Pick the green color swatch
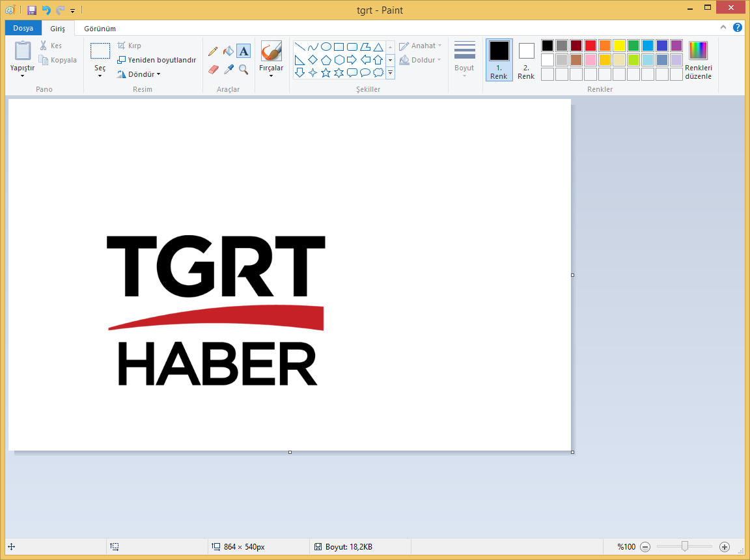This screenshot has height=560, width=750. (x=633, y=46)
